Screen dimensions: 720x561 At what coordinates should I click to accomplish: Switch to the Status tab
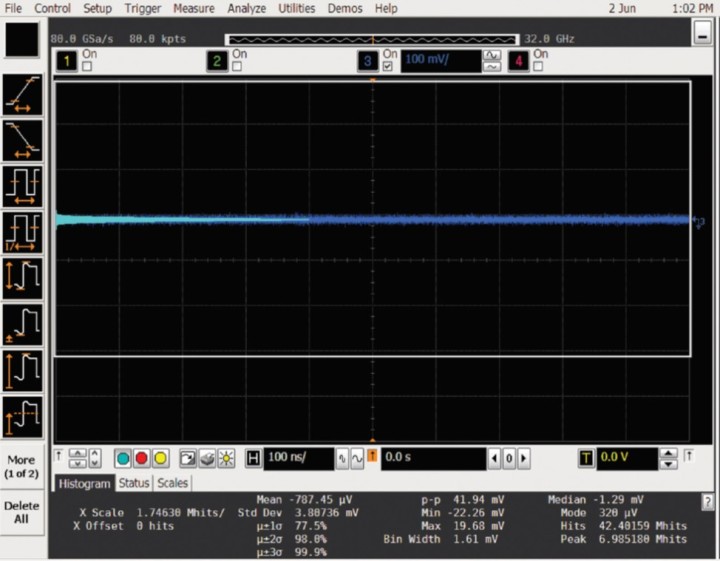click(134, 483)
